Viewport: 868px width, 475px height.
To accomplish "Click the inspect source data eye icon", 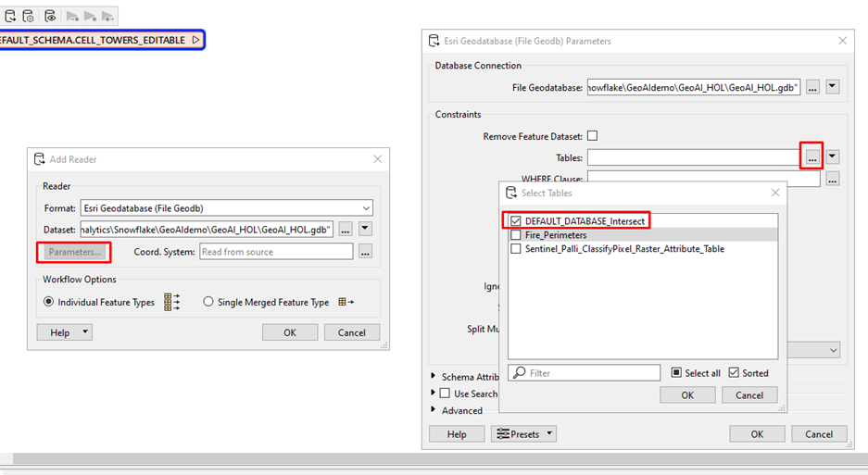I will coord(50,16).
